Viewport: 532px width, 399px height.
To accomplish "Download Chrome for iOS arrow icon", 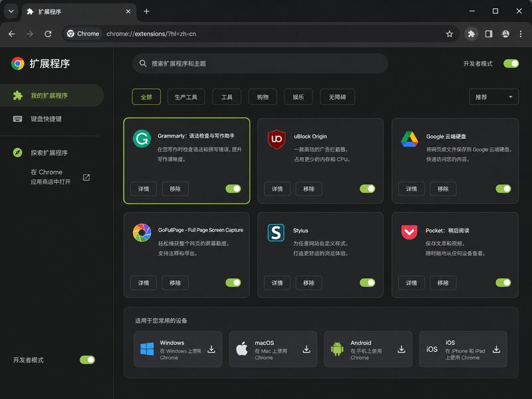I will (496, 349).
